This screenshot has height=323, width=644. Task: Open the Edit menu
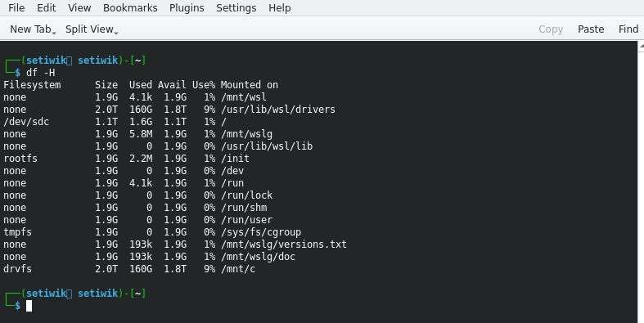(x=47, y=8)
